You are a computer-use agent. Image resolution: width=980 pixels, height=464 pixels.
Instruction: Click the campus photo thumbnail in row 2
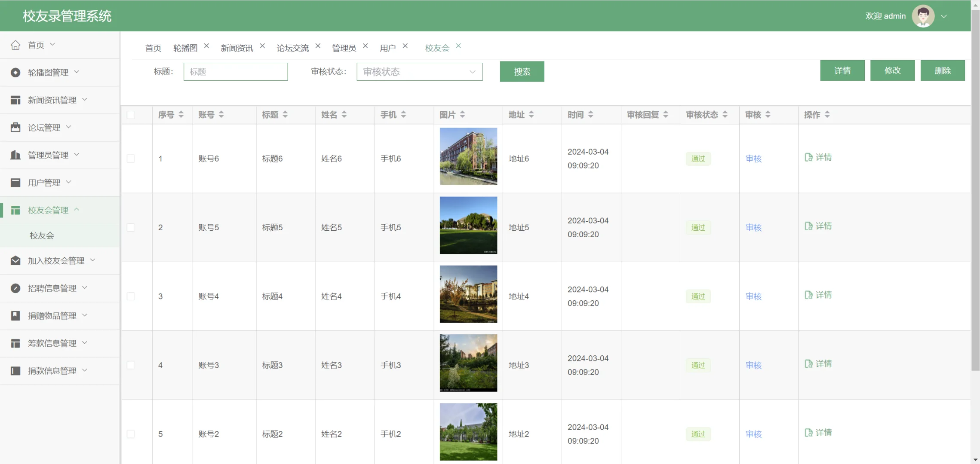tap(468, 225)
